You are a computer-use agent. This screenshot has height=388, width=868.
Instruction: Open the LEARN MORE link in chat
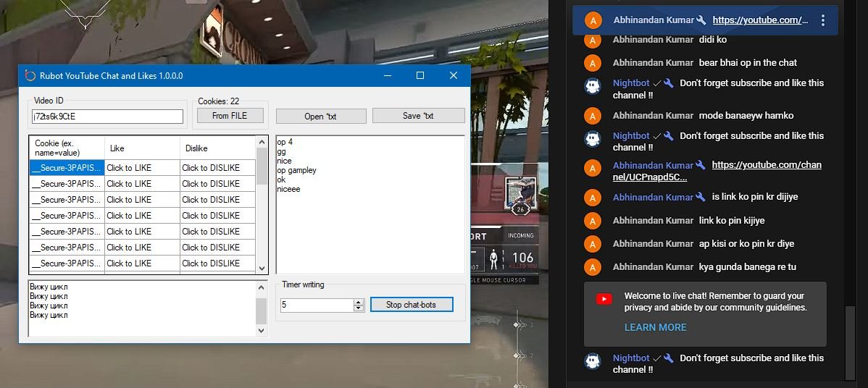coord(655,327)
